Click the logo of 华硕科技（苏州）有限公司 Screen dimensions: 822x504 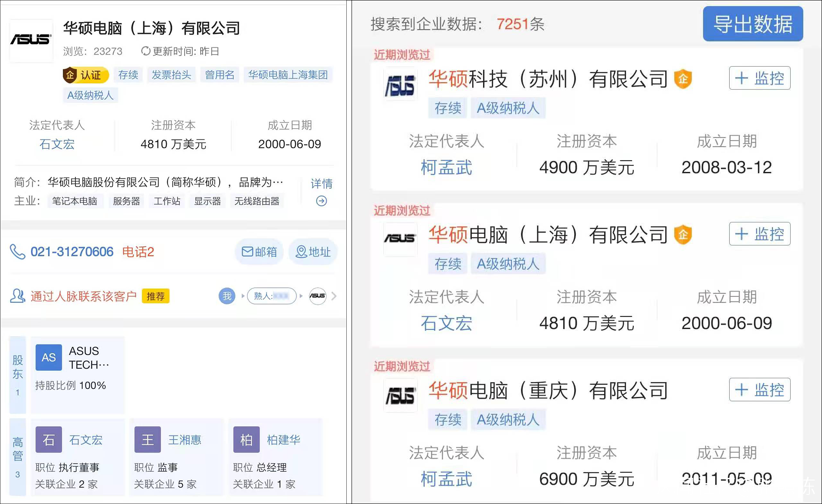coord(400,84)
